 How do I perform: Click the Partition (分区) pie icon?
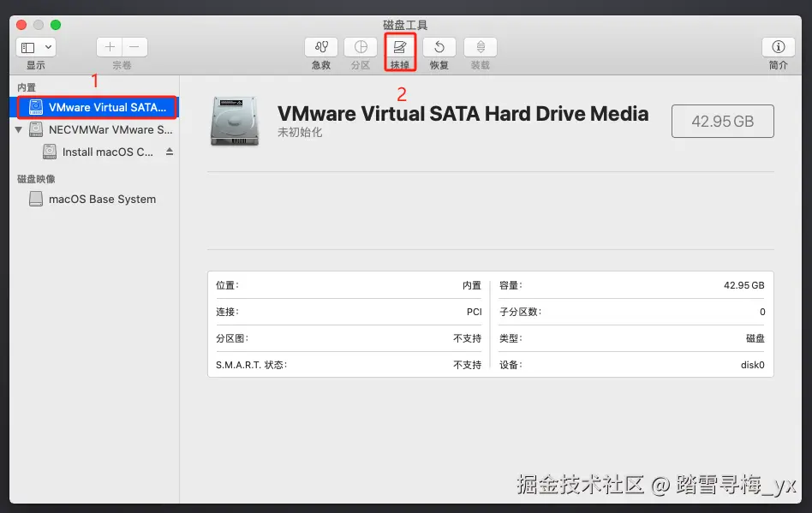coord(361,47)
